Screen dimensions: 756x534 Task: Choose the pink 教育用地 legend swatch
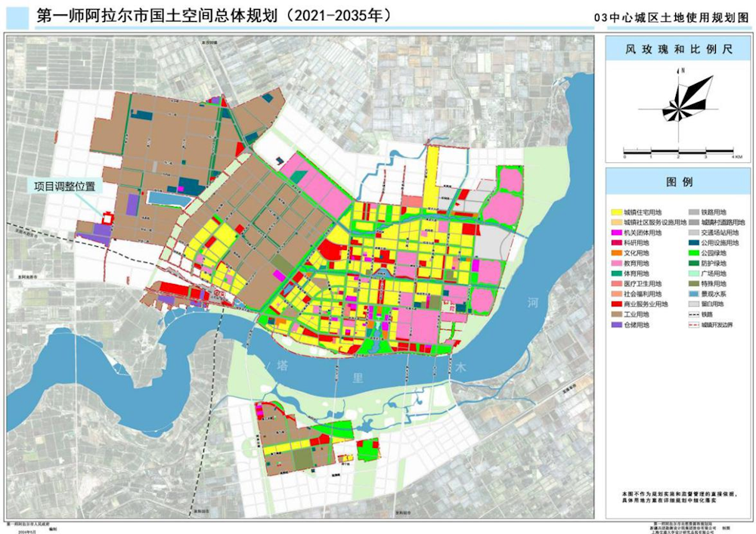click(x=617, y=264)
